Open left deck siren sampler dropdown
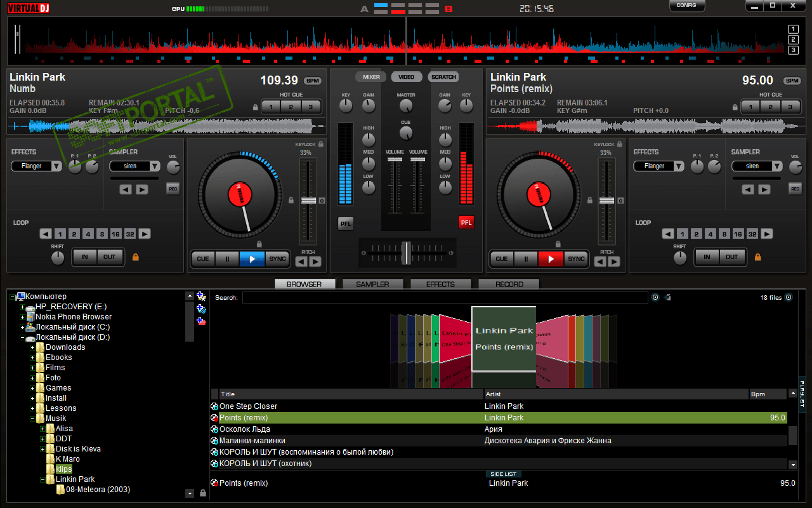 [134, 166]
